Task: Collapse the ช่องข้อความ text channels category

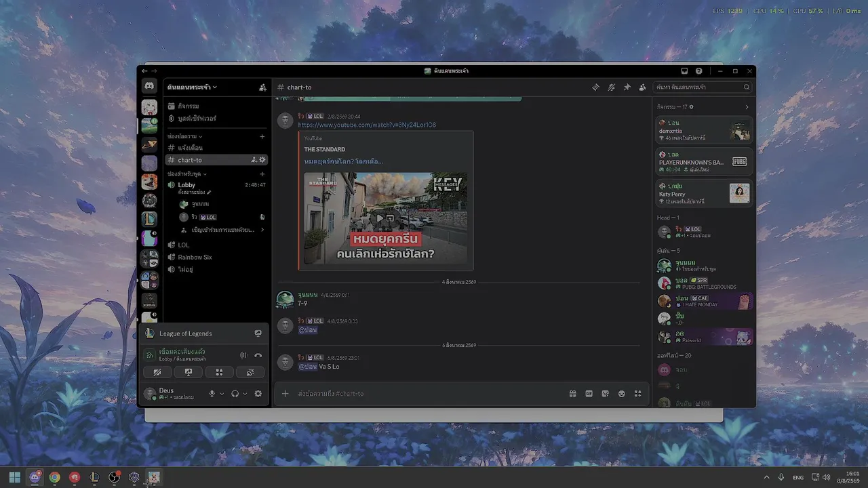Action: tap(184, 136)
